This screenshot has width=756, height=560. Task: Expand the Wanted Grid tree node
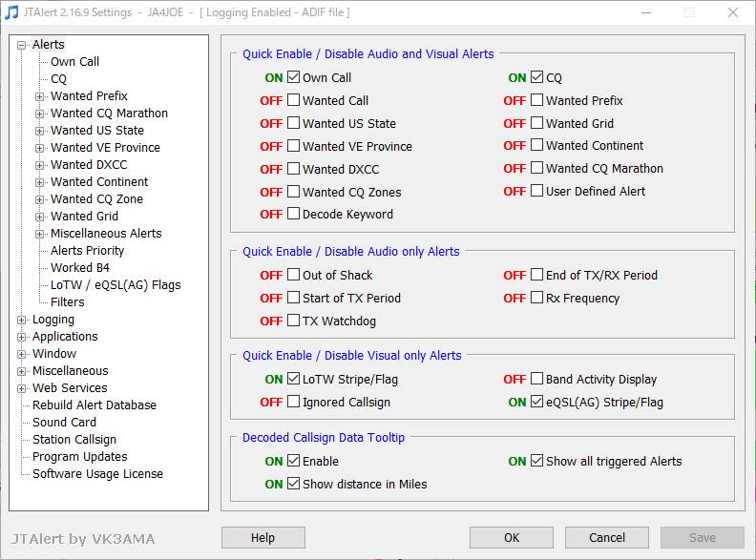[x=39, y=217]
